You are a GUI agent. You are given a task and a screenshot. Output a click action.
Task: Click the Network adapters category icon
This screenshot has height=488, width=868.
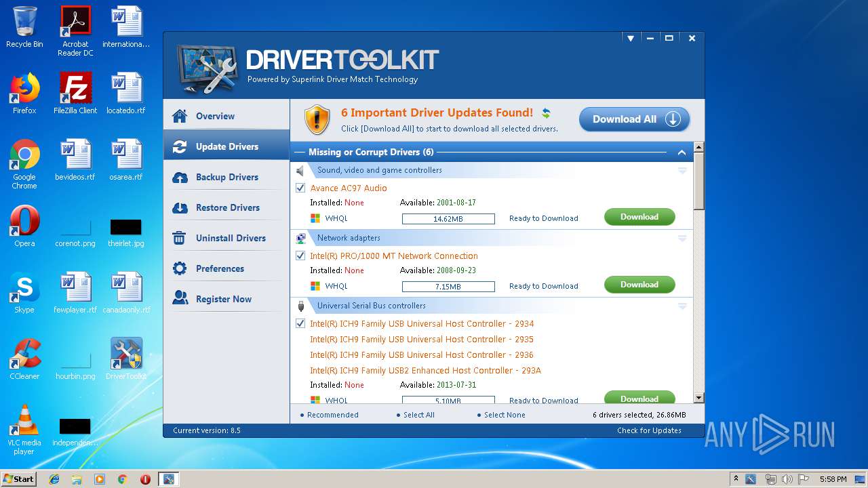pyautogui.click(x=301, y=238)
